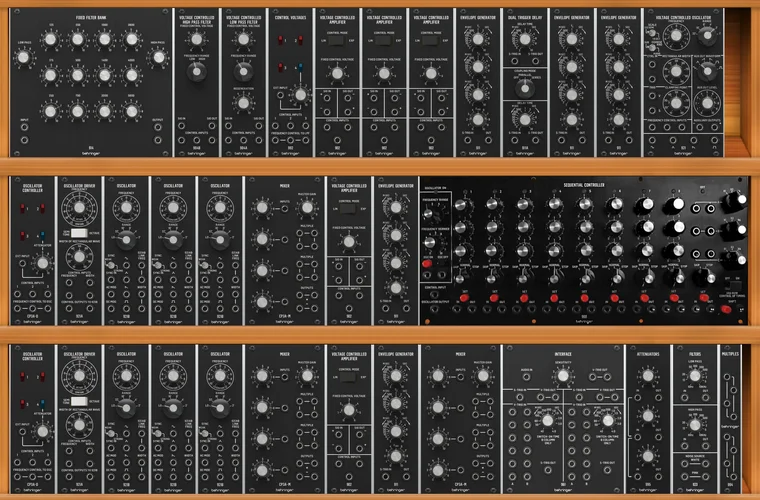Toggle Control Voltages switch 3

pyautogui.click(x=280, y=67)
